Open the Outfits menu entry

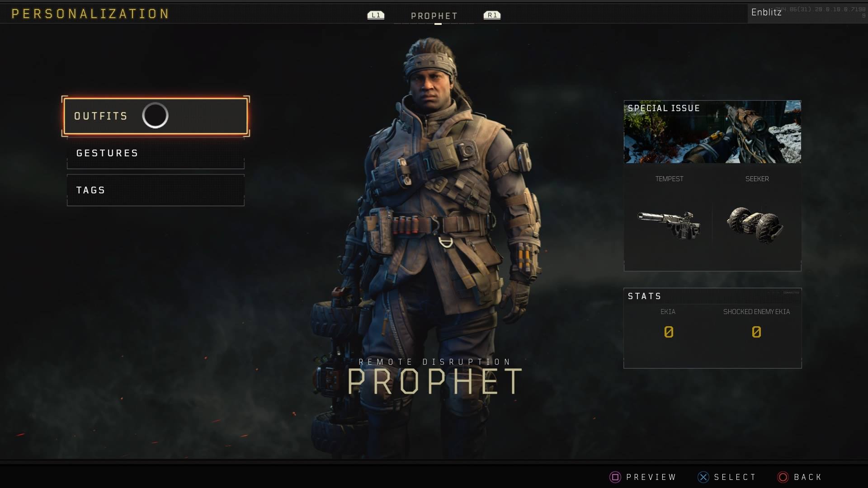(156, 116)
